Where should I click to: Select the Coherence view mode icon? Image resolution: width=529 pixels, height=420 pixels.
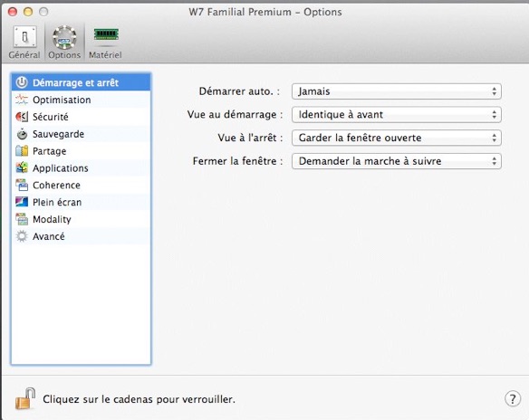[22, 185]
